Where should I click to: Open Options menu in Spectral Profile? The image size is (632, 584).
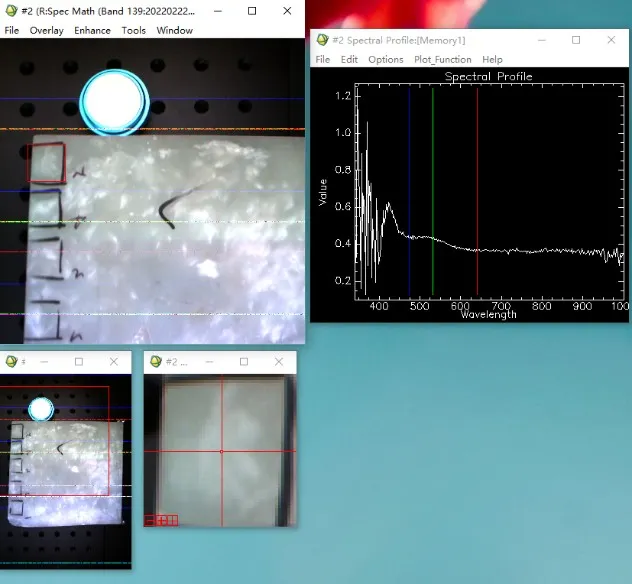(x=385, y=60)
